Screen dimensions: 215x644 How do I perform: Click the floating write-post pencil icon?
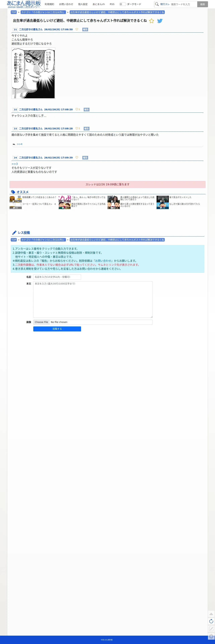pyautogui.click(x=211, y=629)
